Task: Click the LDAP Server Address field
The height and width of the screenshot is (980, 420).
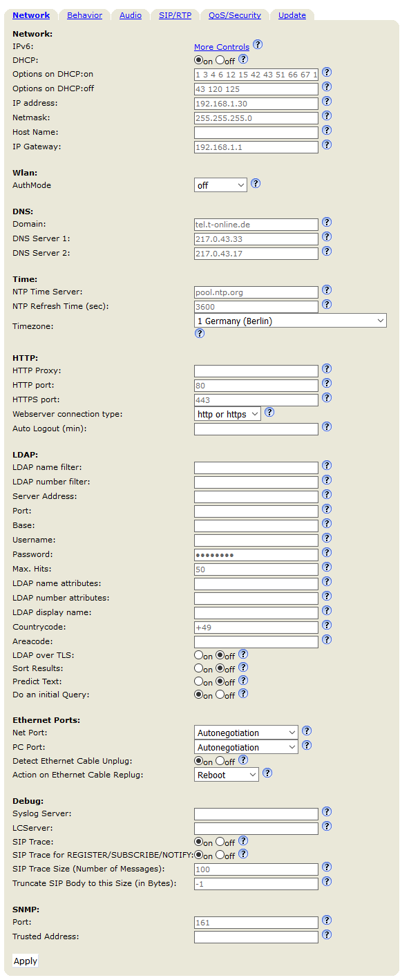Action: [x=256, y=496]
